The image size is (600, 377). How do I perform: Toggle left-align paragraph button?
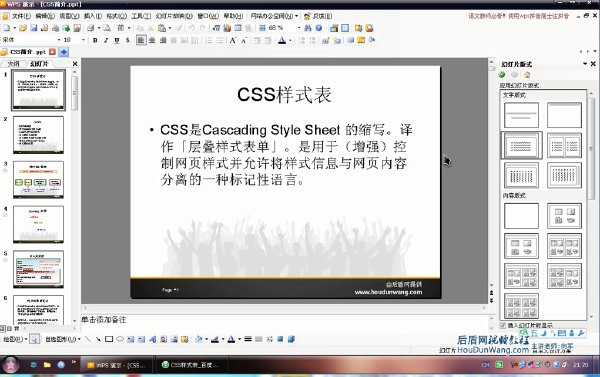[x=141, y=40]
